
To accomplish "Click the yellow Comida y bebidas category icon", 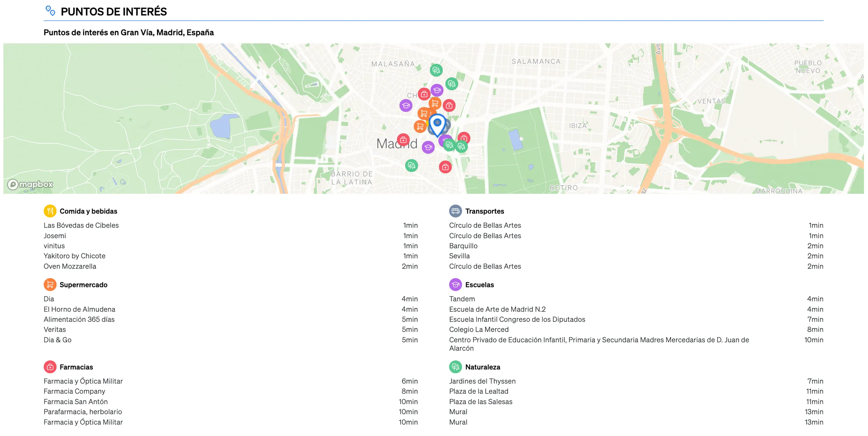I will tap(50, 211).
